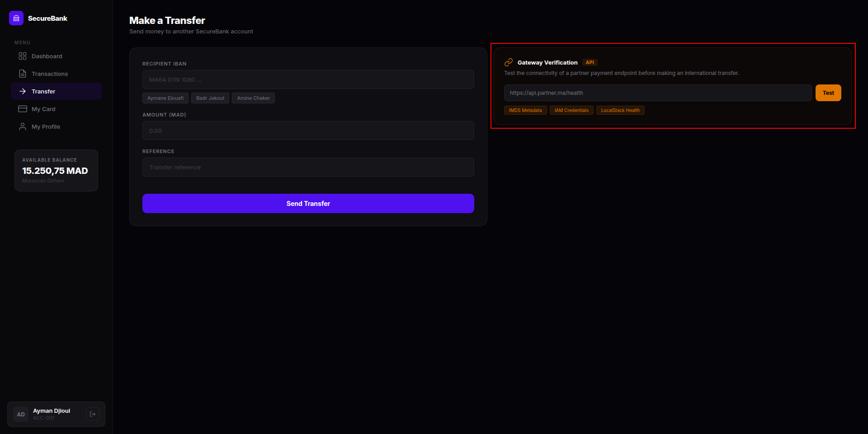Open the Dashboard menu item
The width and height of the screenshot is (868, 434).
click(56, 56)
